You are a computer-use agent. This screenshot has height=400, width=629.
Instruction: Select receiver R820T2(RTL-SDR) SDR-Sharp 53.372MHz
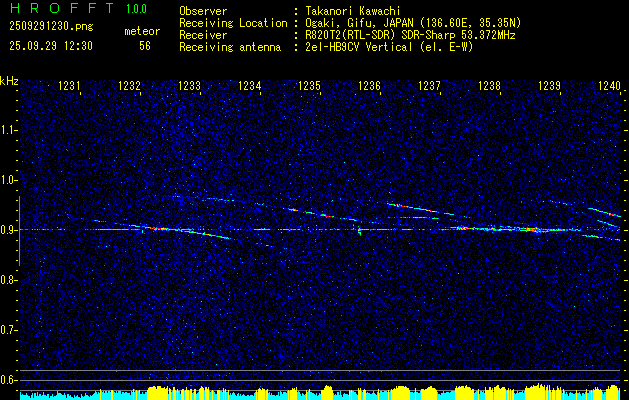(x=410, y=35)
